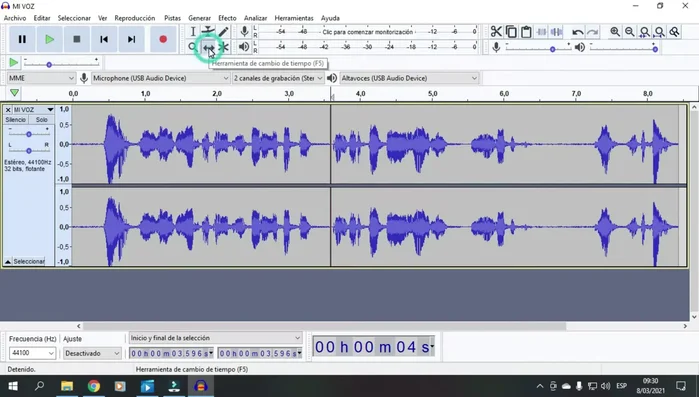Open the Editar menu
Screen dimensions: 699x397
pos(42,18)
